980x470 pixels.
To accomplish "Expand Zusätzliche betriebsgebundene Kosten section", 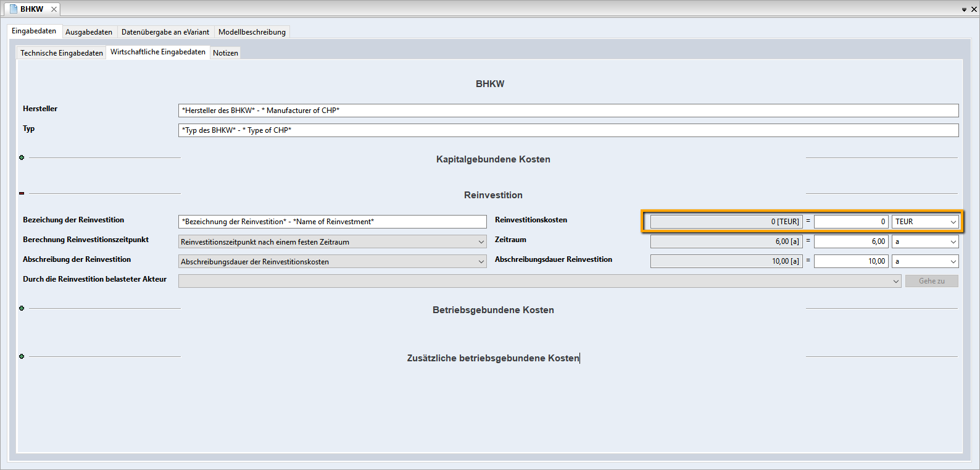I will 22,356.
